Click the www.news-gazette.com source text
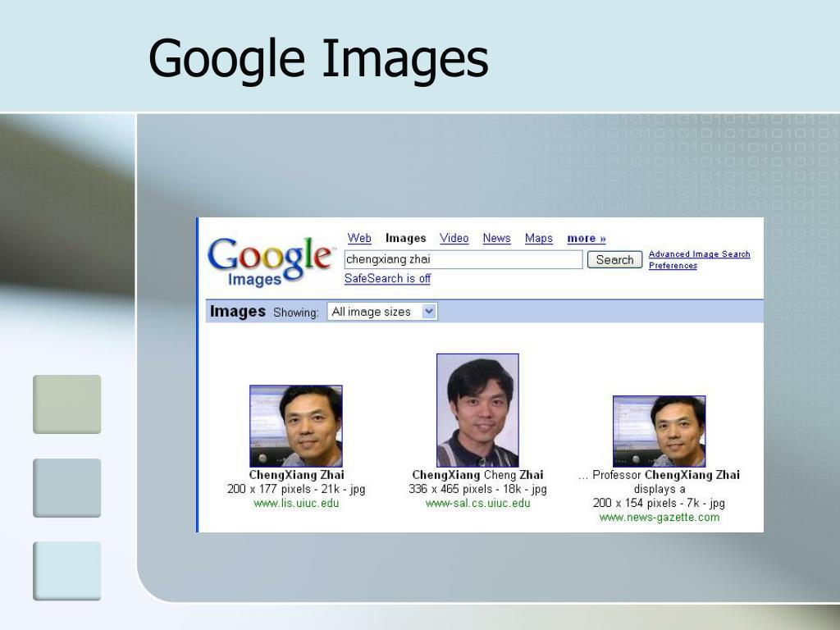This screenshot has width=840, height=630. click(660, 518)
